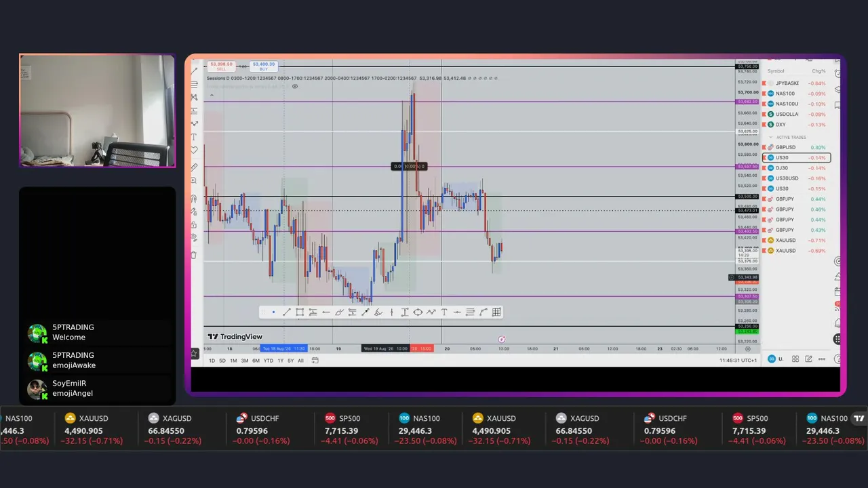868x488 pixels.
Task: Select NAS100 row in the watchlist
Action: (795, 94)
